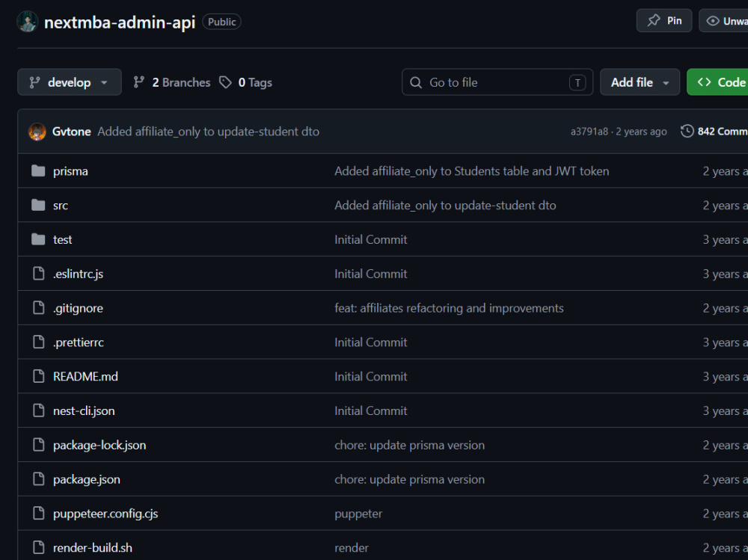Open package.json 'chore: update prisma version' commit
The width and height of the screenshot is (748, 560).
pyautogui.click(x=409, y=479)
